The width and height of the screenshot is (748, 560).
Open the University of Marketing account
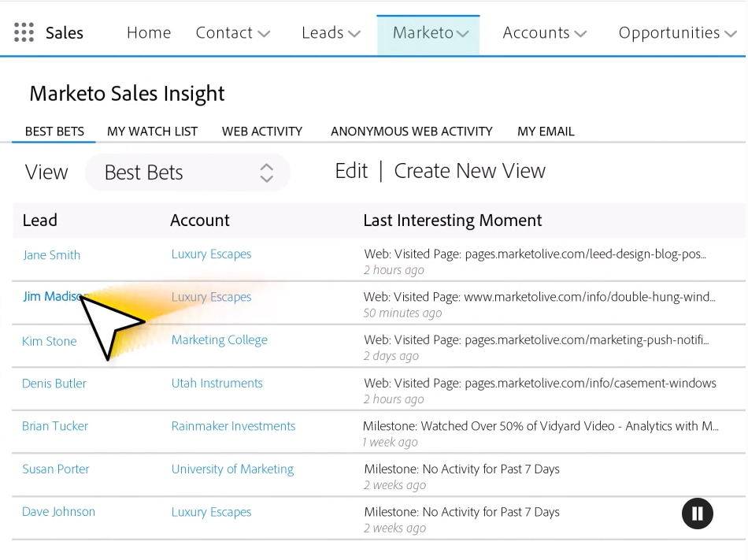232,469
